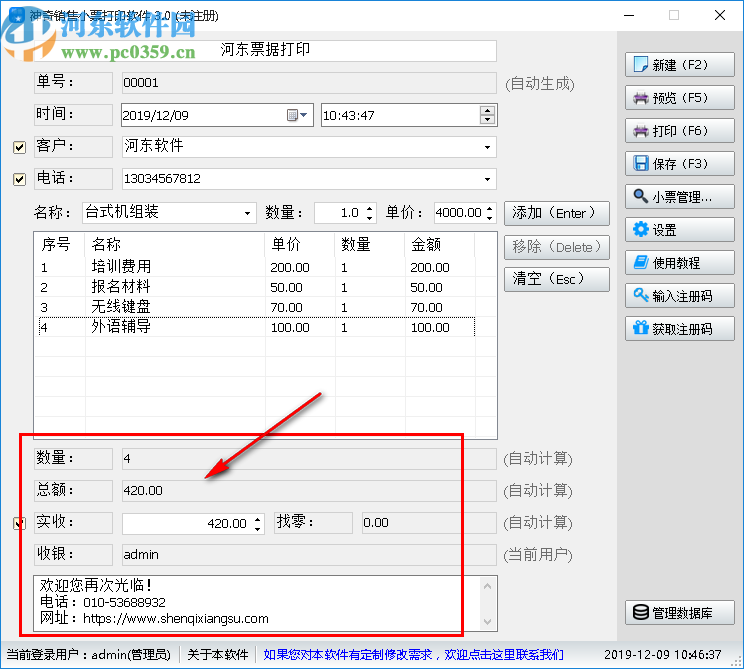Screen dimensions: 744x669
Task: Click the footer text scrollbar down arrow
Action: pyautogui.click(x=488, y=622)
